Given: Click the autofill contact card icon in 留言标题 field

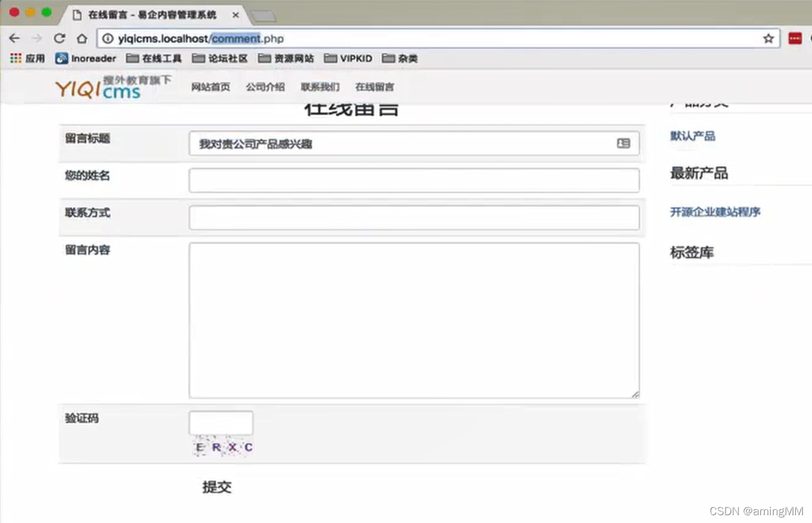Looking at the screenshot, I should click(623, 143).
